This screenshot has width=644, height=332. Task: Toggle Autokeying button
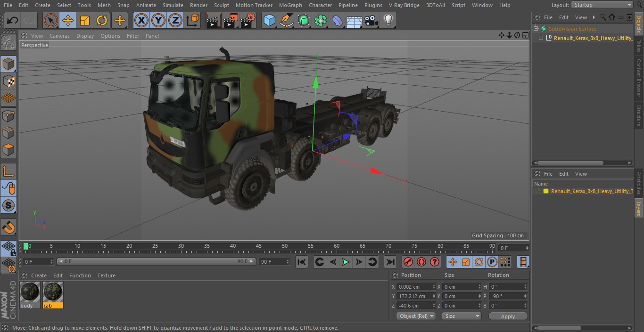point(421,262)
